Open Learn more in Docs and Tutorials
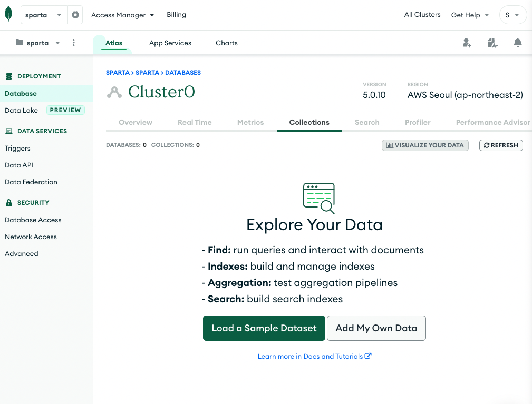This screenshot has width=532, height=404. tap(315, 356)
